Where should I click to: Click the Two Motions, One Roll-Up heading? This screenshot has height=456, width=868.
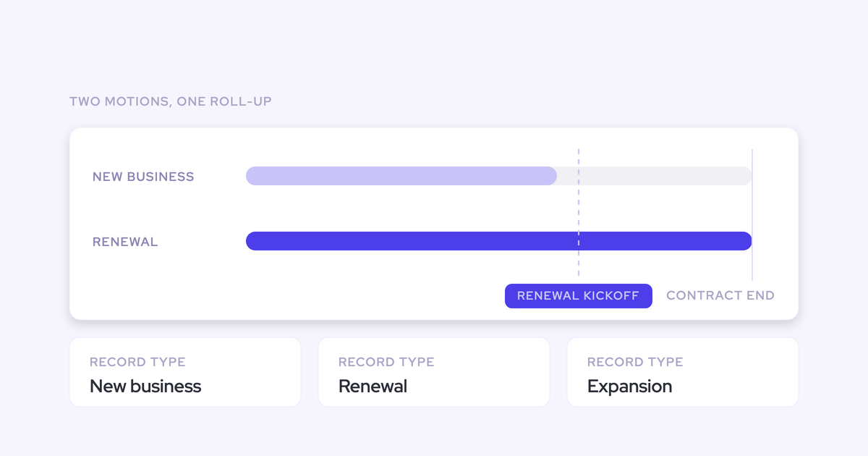(x=171, y=101)
